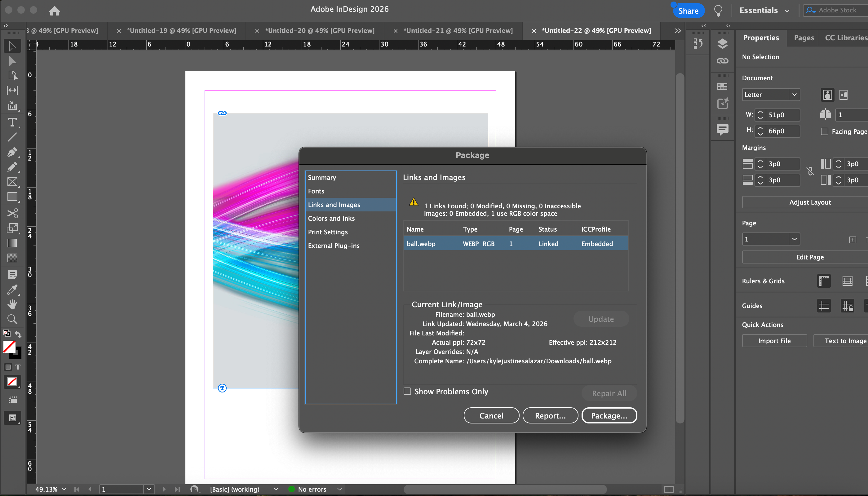This screenshot has height=496, width=868.
Task: Select Colors and Inks category
Action: (x=331, y=218)
